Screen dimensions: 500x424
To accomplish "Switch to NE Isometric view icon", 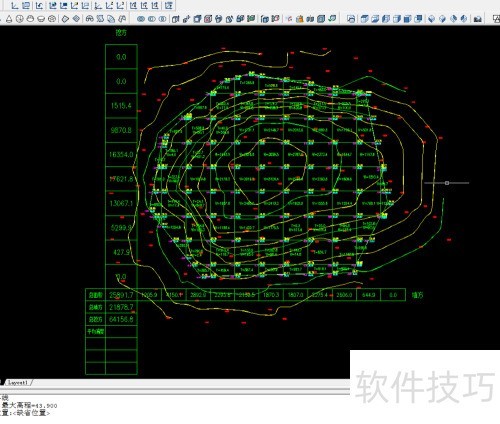I will pos(453,19).
